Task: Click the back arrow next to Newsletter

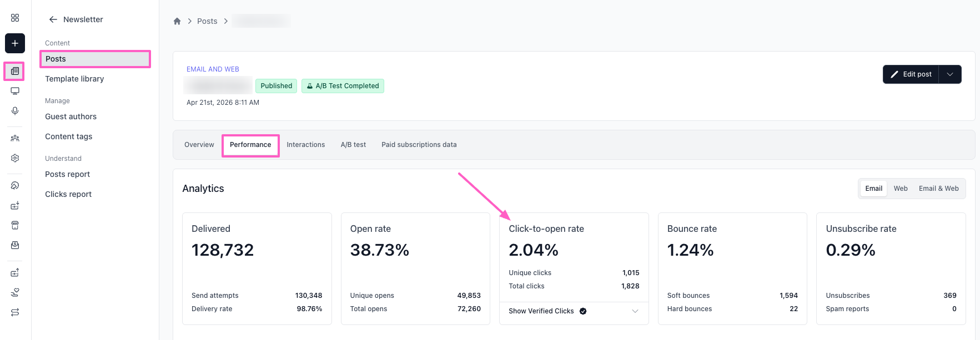Action: 53,19
